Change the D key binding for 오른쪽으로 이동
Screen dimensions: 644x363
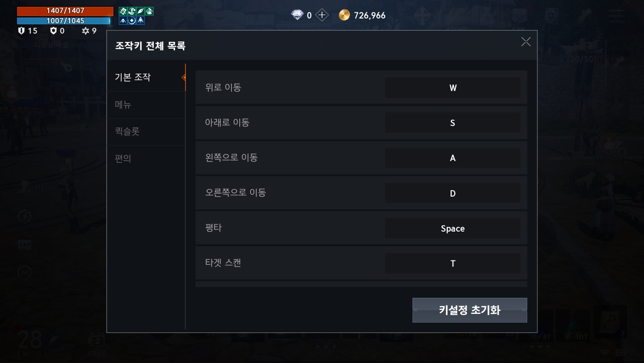point(452,193)
